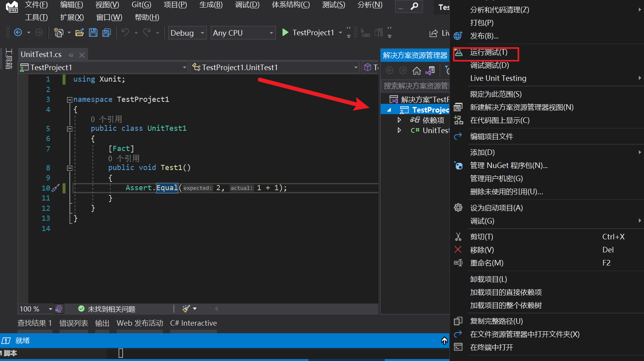Screen dimensions: 644x361
Task: Click the Navigate Backward arrow icon
Action: pyautogui.click(x=18, y=32)
